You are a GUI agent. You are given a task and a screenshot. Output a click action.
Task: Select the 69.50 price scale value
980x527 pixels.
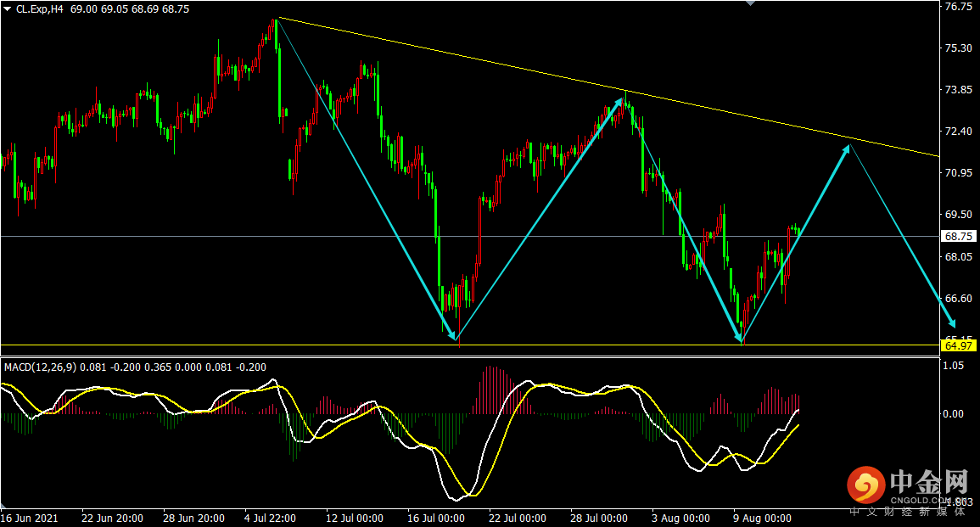click(x=959, y=215)
